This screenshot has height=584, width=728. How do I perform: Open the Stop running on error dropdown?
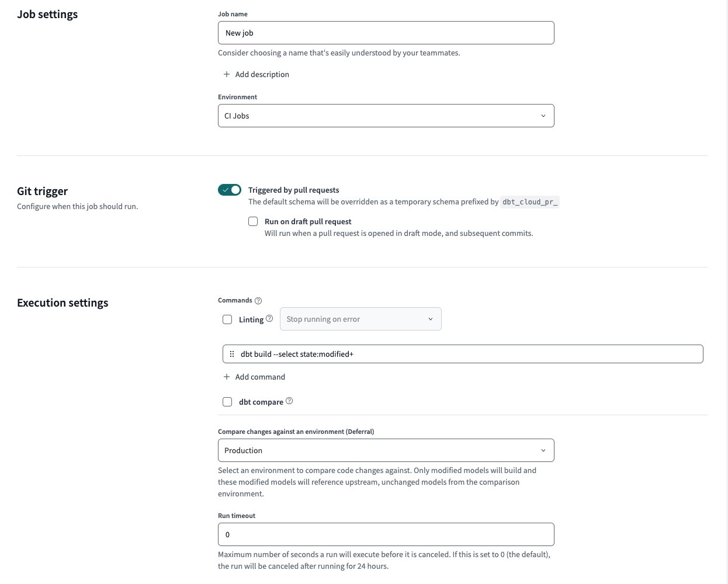tap(360, 319)
